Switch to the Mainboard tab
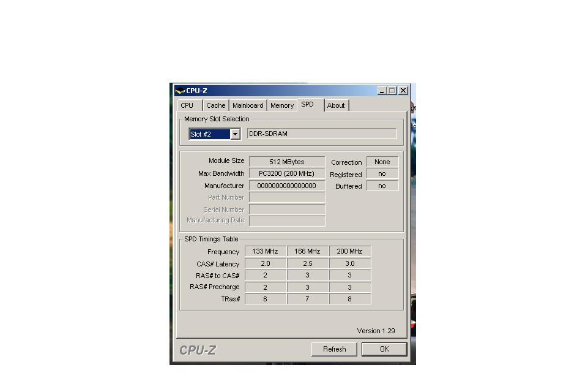 [x=248, y=105]
